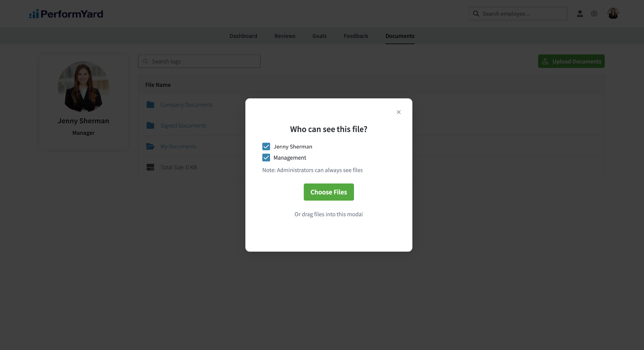
Task: Open the Goals tab
Action: tap(319, 36)
